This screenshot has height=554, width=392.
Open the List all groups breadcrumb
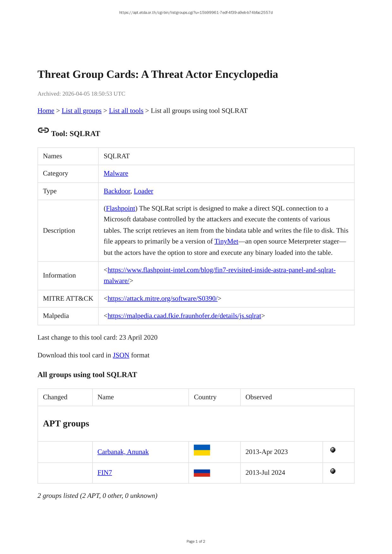(81, 111)
